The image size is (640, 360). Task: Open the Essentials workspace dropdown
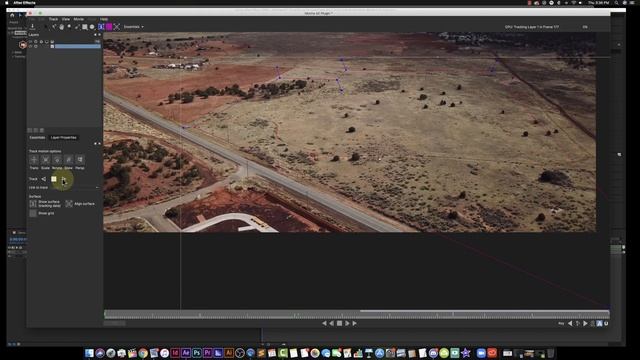coord(134,27)
